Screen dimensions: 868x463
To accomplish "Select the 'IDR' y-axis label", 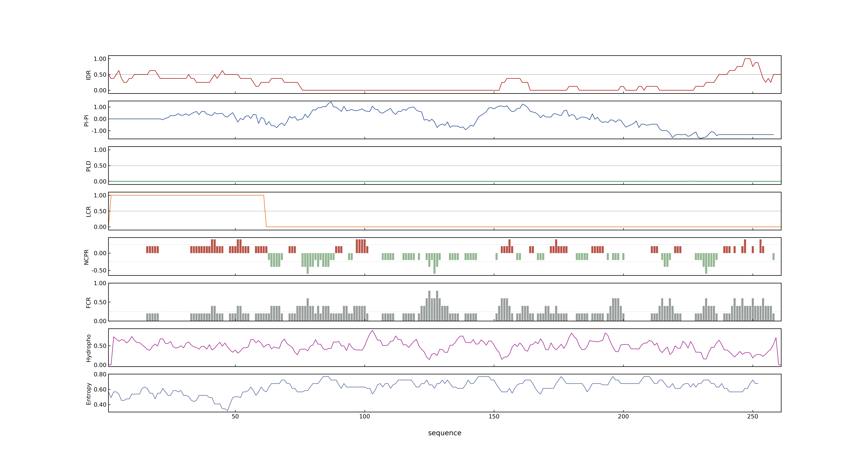I will tap(88, 75).
